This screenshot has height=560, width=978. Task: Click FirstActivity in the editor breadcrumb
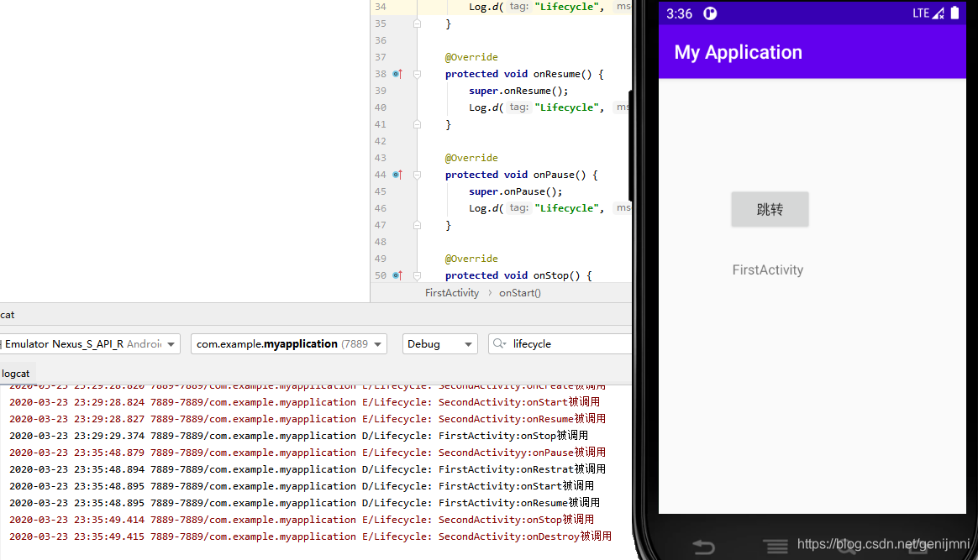(x=452, y=293)
